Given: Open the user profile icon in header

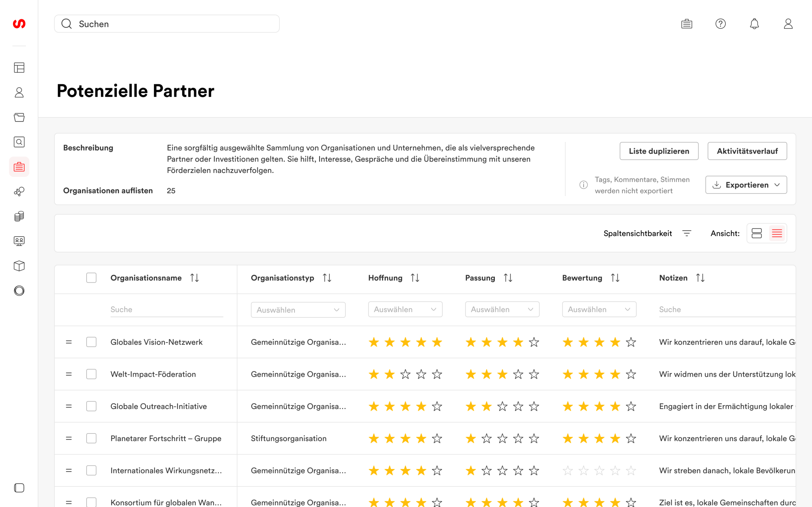Looking at the screenshot, I should coord(788,24).
